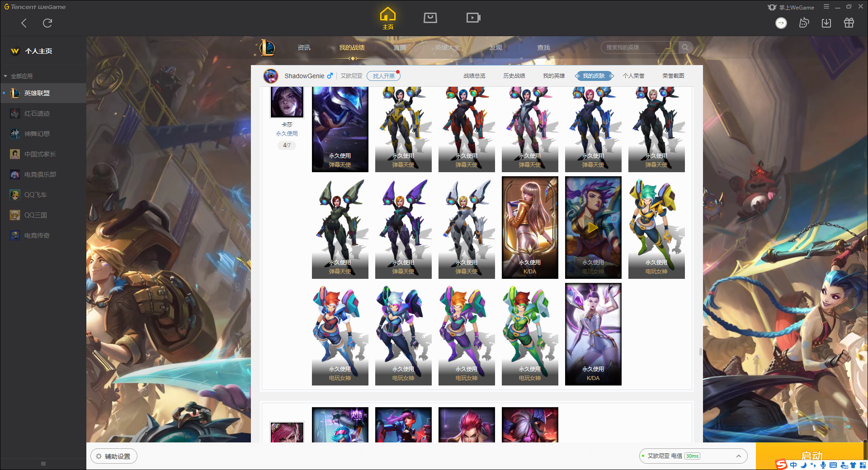Open the yellow-armored 弹幕天使 chroma card
Screen dimensions: 868x470
pyautogui.click(x=403, y=129)
